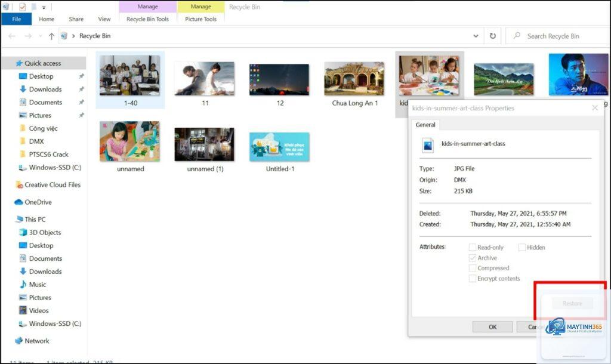The width and height of the screenshot is (611, 364).
Task: Click OK in the Properties dialog
Action: [x=492, y=327]
